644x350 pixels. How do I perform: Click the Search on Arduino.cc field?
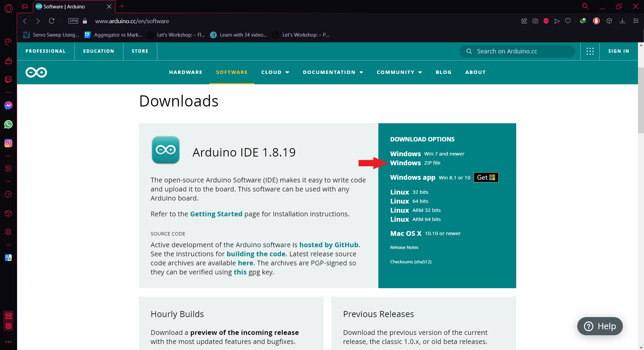coord(517,51)
